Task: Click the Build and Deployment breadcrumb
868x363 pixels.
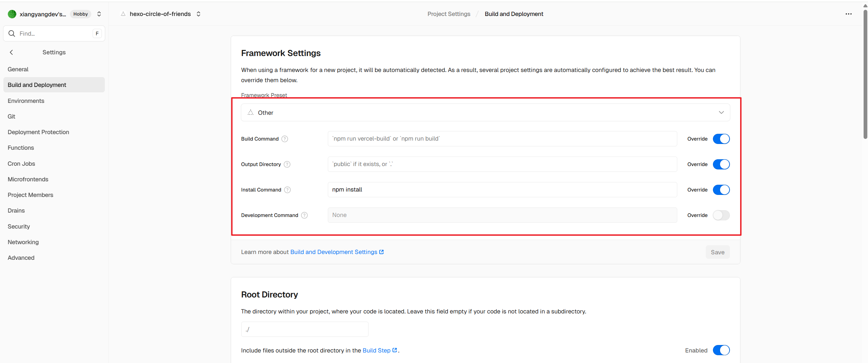Action: click(x=514, y=14)
